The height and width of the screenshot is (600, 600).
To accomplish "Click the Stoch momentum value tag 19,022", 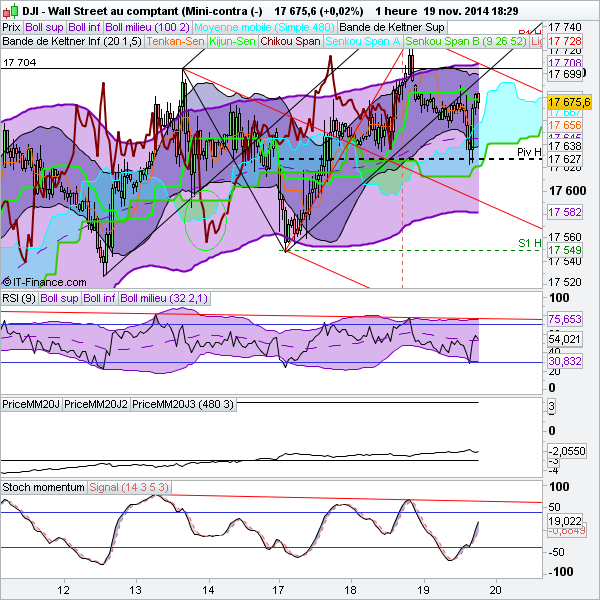I will pyautogui.click(x=564, y=521).
